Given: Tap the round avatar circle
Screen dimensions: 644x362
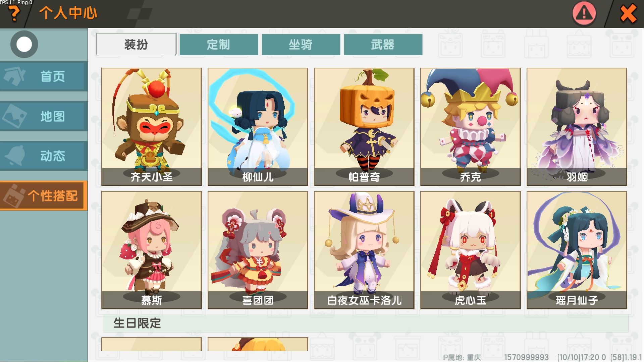Looking at the screenshot, I should point(24,44).
